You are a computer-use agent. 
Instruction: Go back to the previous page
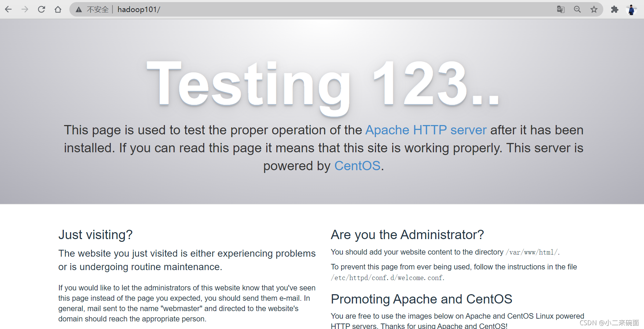pos(8,9)
